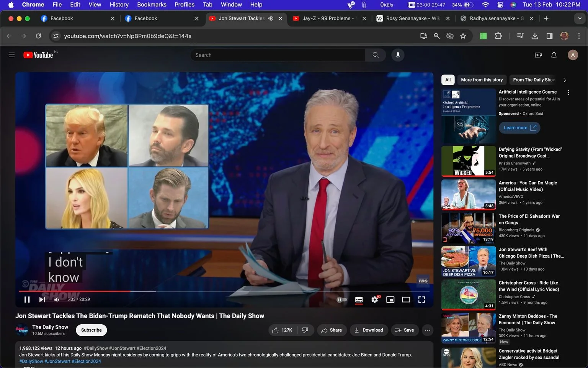This screenshot has height=368, width=588.
Task: Mute the Jon Stewart tab audio icon
Action: [271, 18]
